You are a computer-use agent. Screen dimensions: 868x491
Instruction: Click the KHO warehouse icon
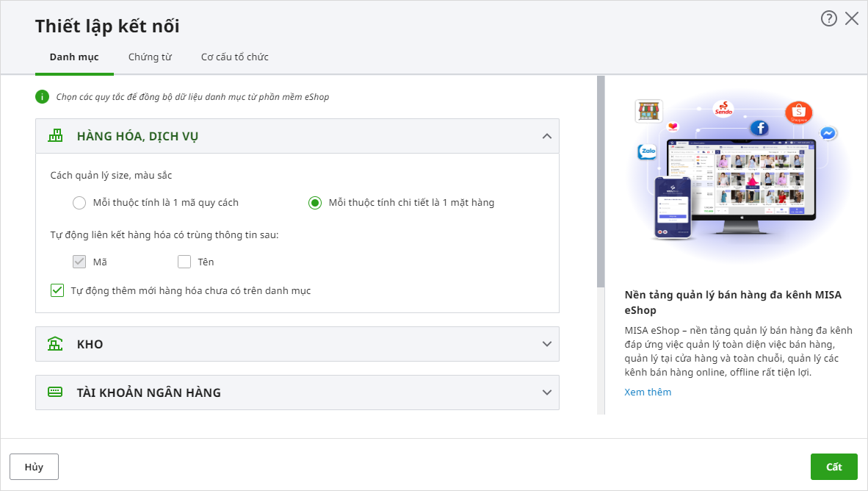[56, 344]
